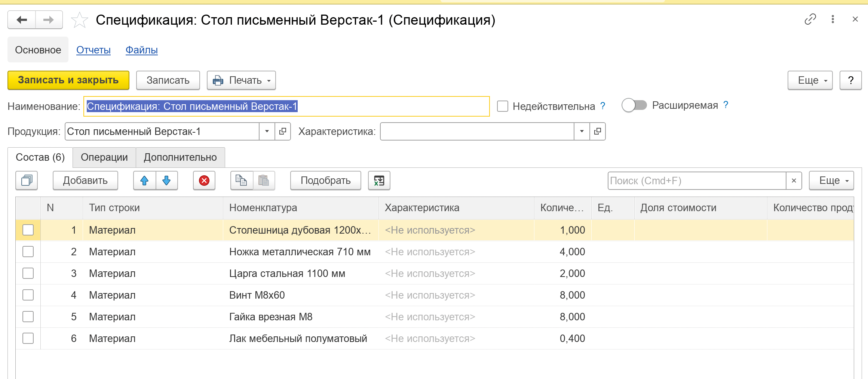Click the Тип строки column header

(x=153, y=208)
